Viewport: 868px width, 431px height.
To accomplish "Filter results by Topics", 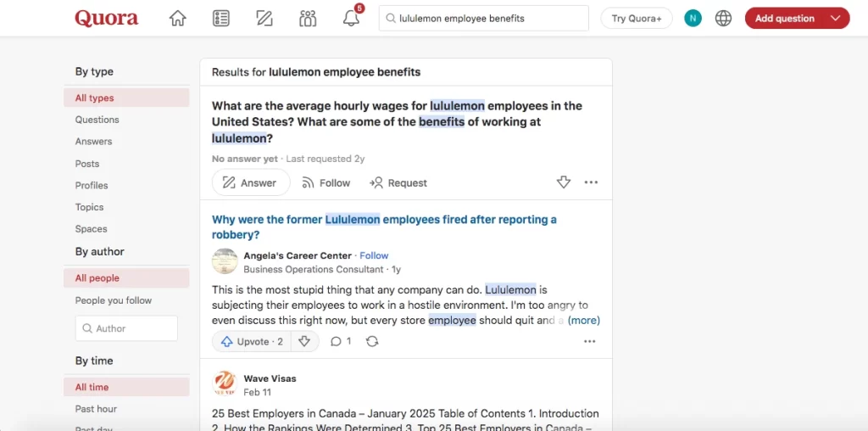I will click(x=89, y=207).
